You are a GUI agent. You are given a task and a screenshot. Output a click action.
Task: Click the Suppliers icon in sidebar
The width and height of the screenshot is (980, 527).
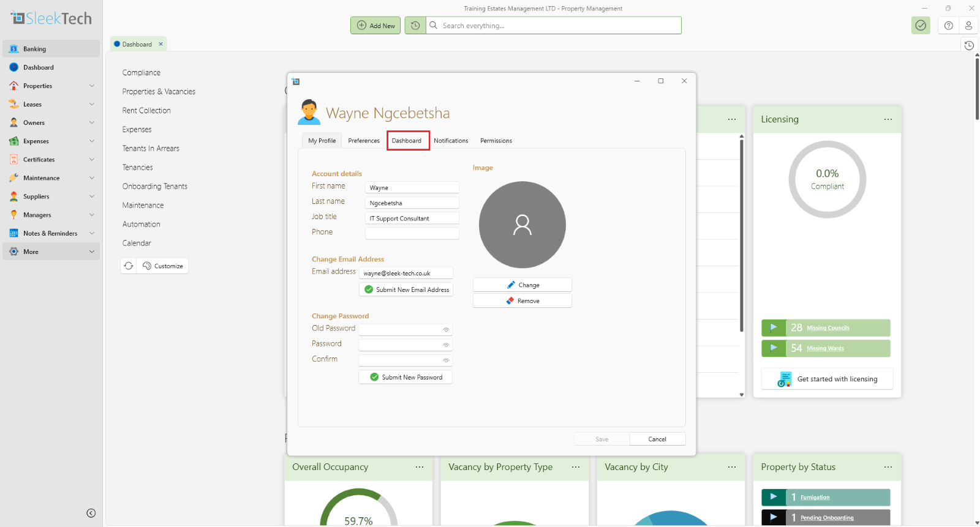point(13,196)
